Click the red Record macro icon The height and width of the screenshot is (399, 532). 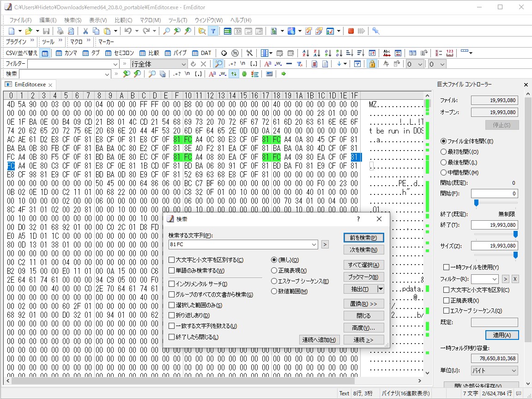click(351, 31)
